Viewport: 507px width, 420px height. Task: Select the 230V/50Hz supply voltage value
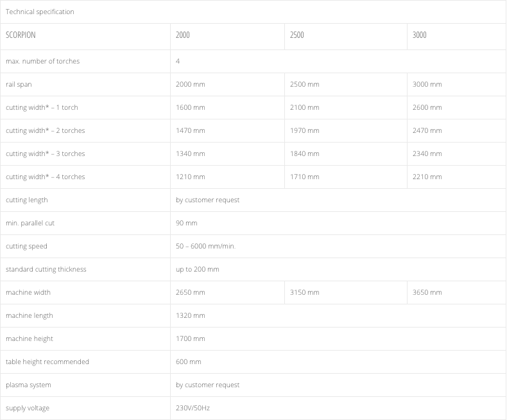pos(193,408)
